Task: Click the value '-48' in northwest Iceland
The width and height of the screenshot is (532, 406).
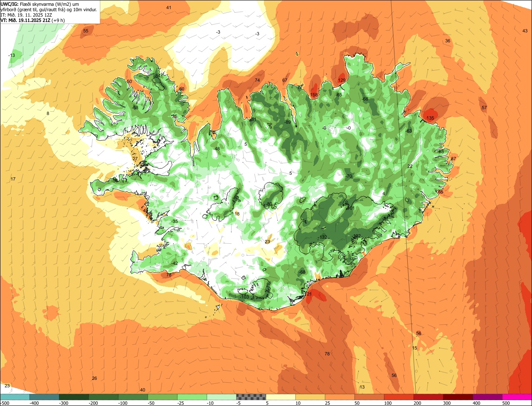Action: pos(216,149)
